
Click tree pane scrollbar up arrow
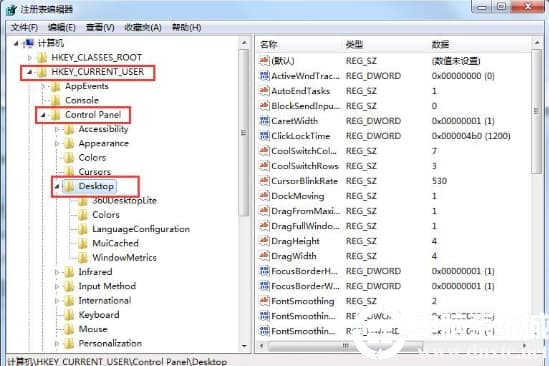[x=244, y=43]
